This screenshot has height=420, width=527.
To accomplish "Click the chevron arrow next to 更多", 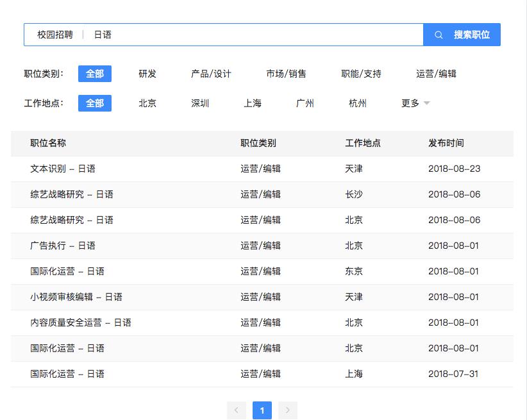I will point(426,102).
